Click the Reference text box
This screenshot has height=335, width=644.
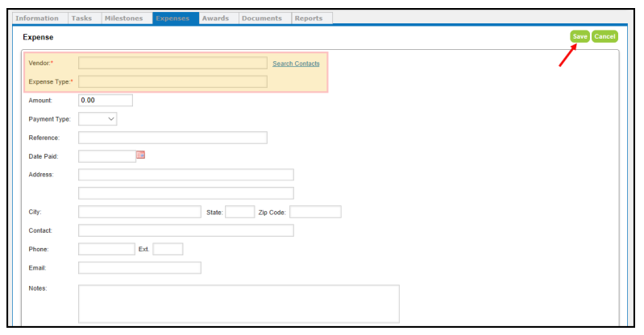pos(173,138)
